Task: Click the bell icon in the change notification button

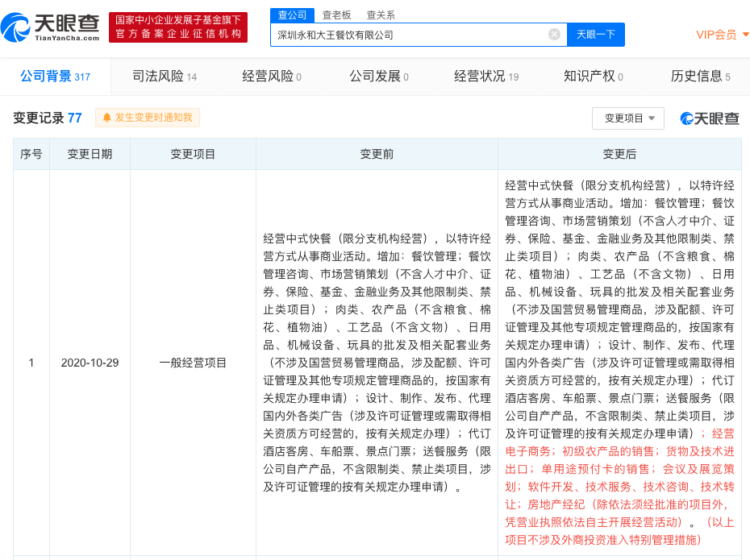Action: 106,118
